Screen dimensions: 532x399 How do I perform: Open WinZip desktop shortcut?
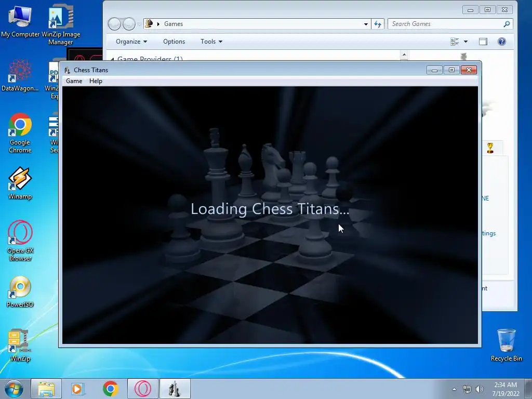click(x=20, y=345)
